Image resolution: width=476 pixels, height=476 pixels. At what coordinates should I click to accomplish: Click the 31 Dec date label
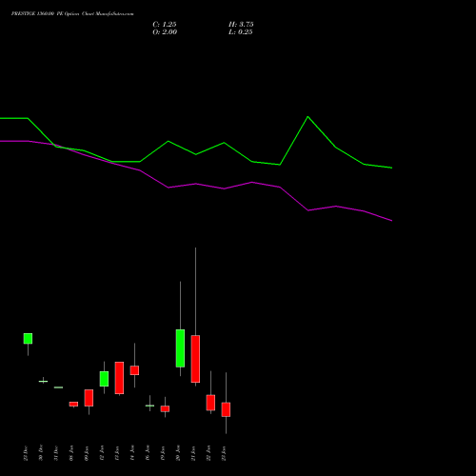click(x=56, y=453)
